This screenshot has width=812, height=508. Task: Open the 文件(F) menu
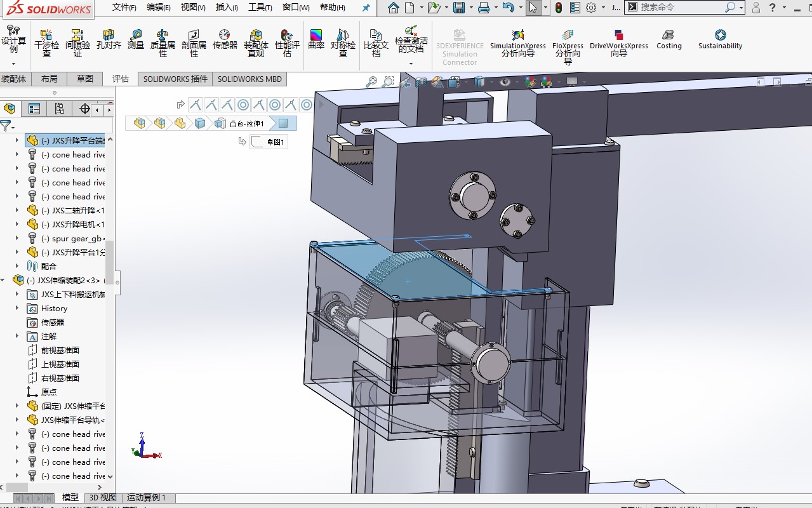(124, 8)
